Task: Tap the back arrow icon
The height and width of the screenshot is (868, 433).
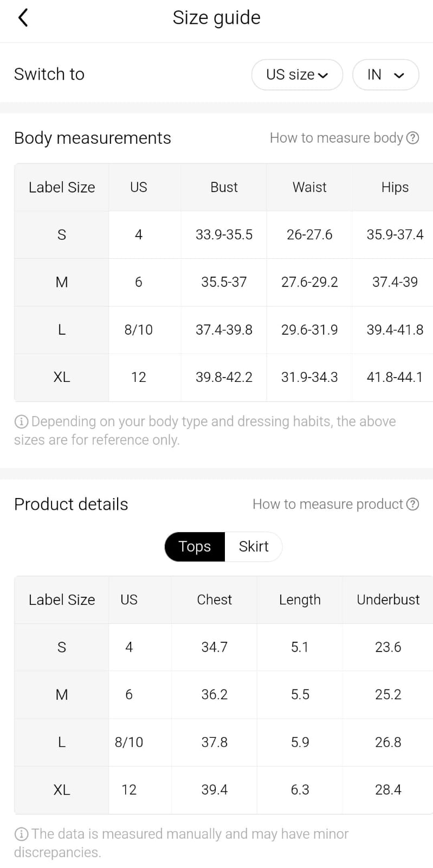Action: coord(23,18)
